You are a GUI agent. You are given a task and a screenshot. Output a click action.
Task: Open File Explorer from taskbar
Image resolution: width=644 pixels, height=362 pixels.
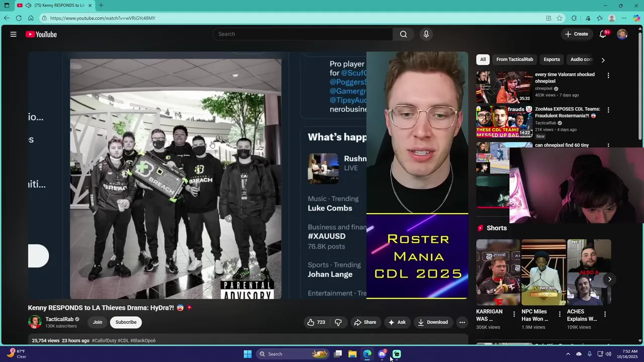352,354
